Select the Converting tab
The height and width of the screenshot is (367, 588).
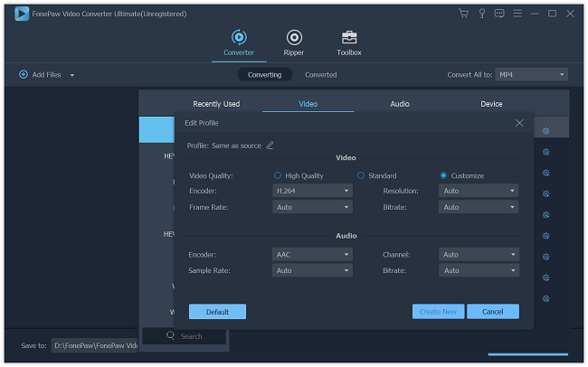pos(264,75)
